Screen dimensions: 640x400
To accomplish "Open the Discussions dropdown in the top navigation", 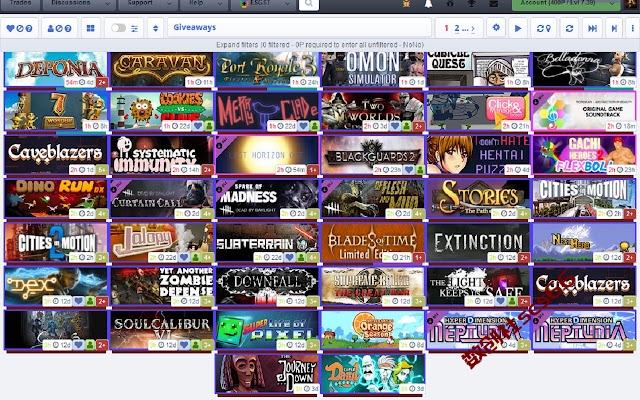I will (78, 4).
